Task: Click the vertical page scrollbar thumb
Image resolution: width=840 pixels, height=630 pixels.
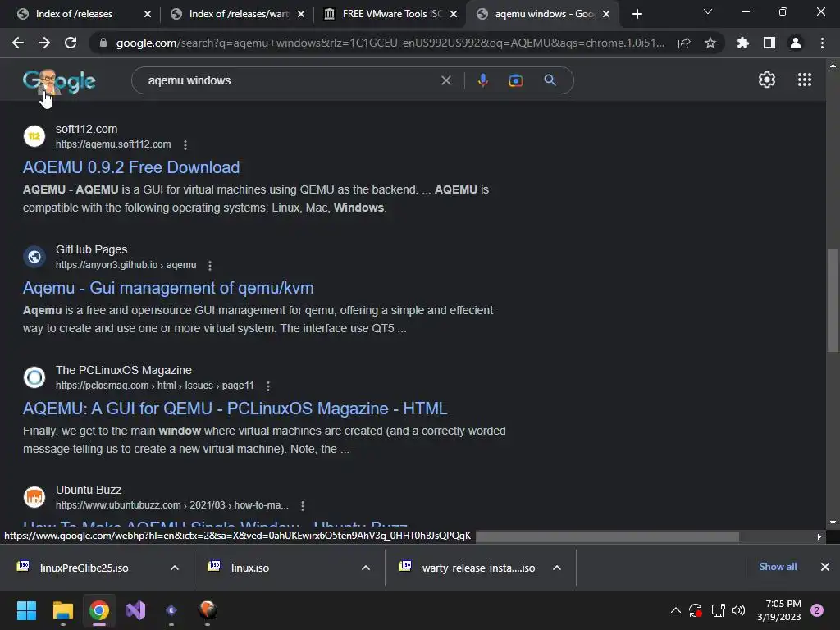Action: (x=833, y=300)
